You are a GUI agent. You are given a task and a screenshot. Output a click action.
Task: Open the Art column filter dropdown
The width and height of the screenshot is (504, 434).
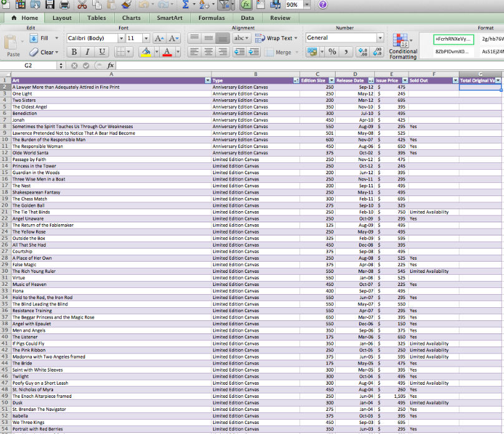(208, 81)
